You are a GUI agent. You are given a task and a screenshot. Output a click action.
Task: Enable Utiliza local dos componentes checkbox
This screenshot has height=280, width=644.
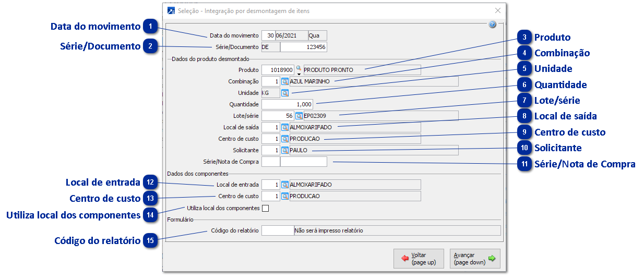265,208
